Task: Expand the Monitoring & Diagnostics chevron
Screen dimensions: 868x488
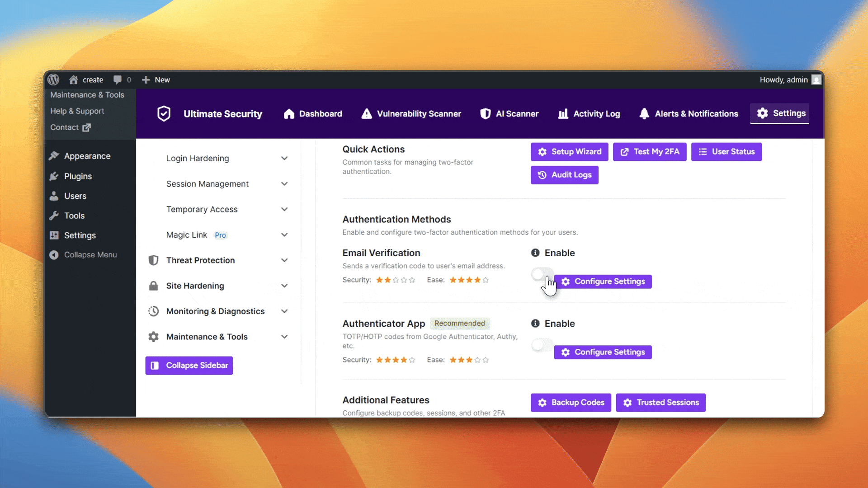Action: click(284, 311)
